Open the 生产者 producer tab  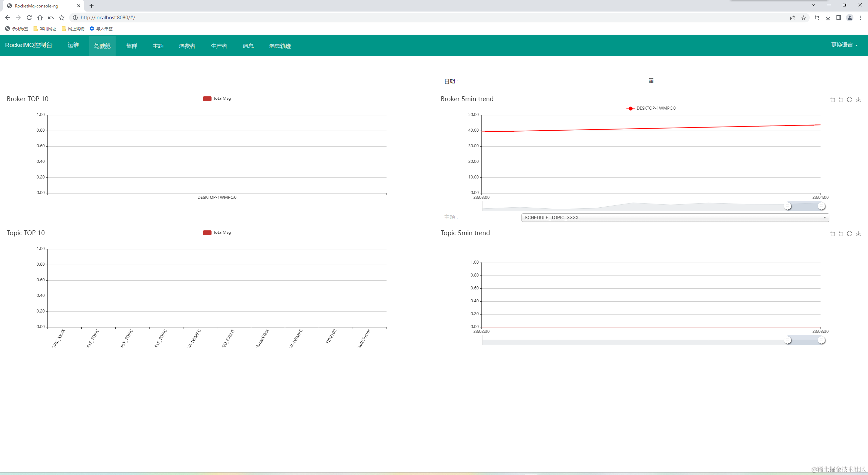click(219, 46)
